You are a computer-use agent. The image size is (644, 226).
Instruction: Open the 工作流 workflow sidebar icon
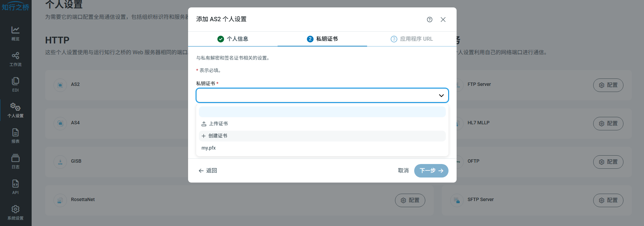pyautogui.click(x=15, y=59)
